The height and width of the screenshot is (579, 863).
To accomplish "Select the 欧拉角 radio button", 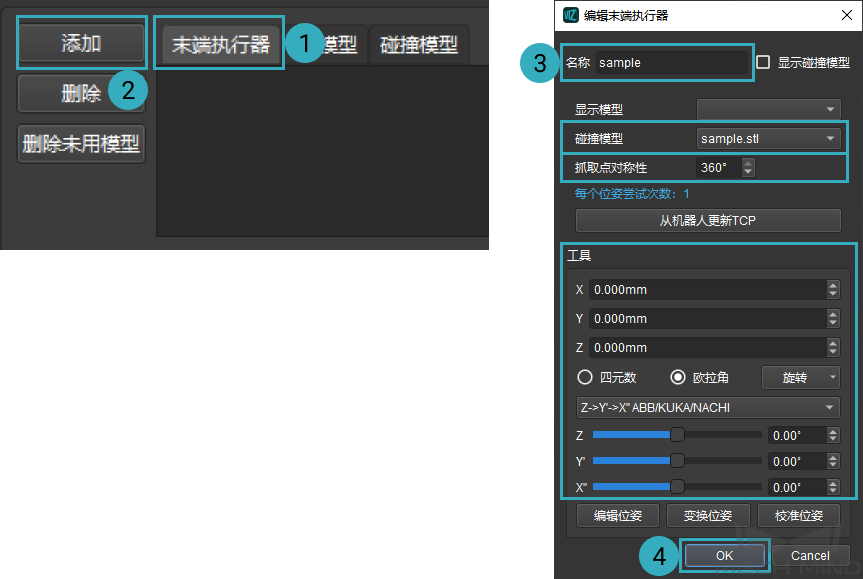I will pos(678,377).
